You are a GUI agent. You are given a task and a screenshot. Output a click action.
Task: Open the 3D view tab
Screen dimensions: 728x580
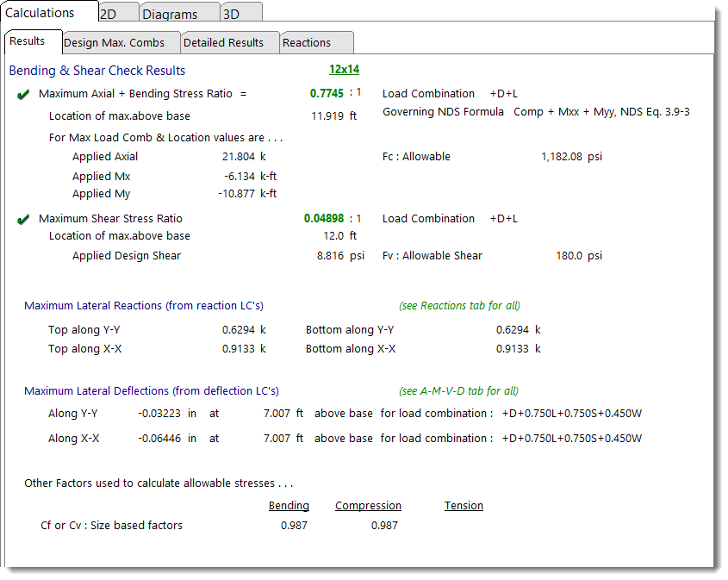pyautogui.click(x=231, y=14)
